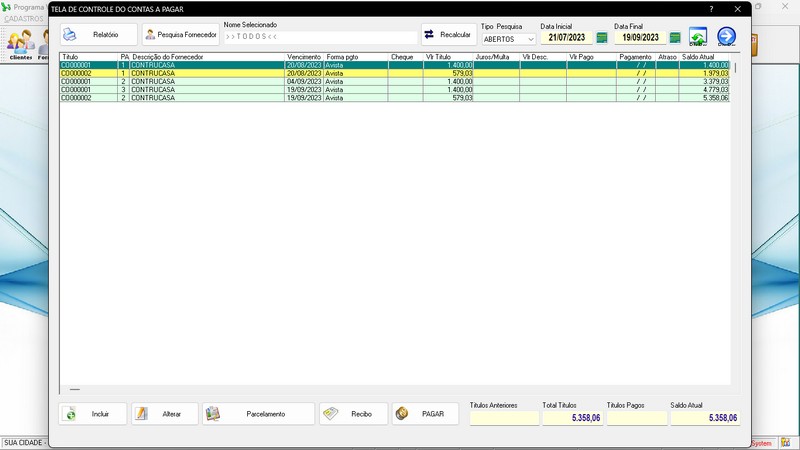Click the Vlr Pago column header

click(x=591, y=57)
